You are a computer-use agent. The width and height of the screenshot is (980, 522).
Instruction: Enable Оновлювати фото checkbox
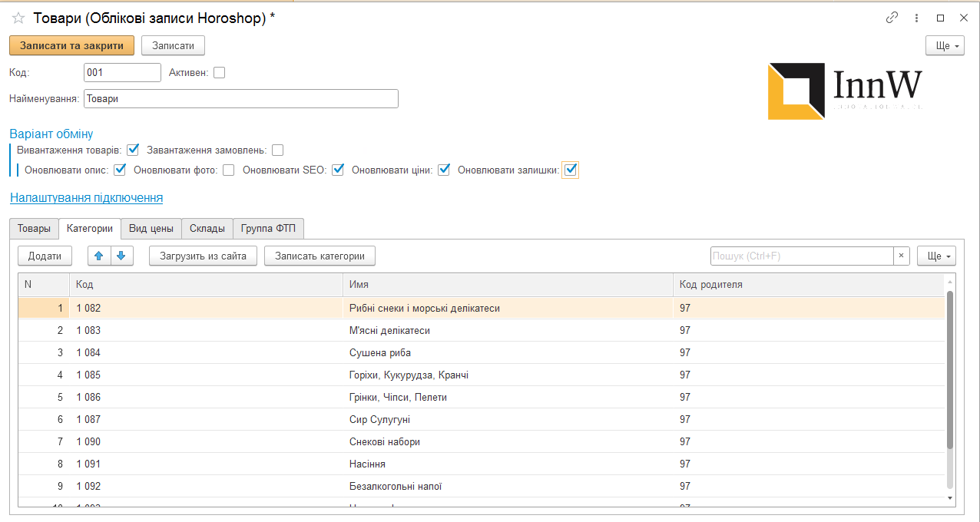[229, 170]
